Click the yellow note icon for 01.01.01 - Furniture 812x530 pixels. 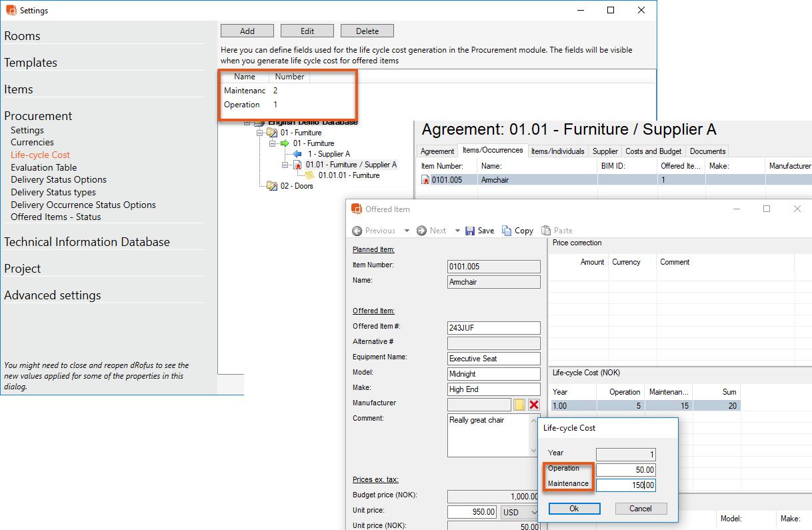310,175
